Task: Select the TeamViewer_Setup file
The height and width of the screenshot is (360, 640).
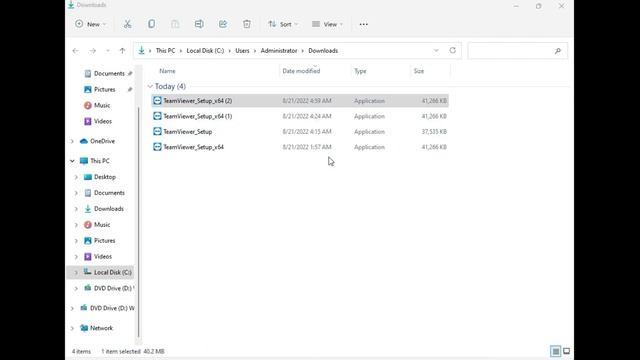Action: (300, 131)
